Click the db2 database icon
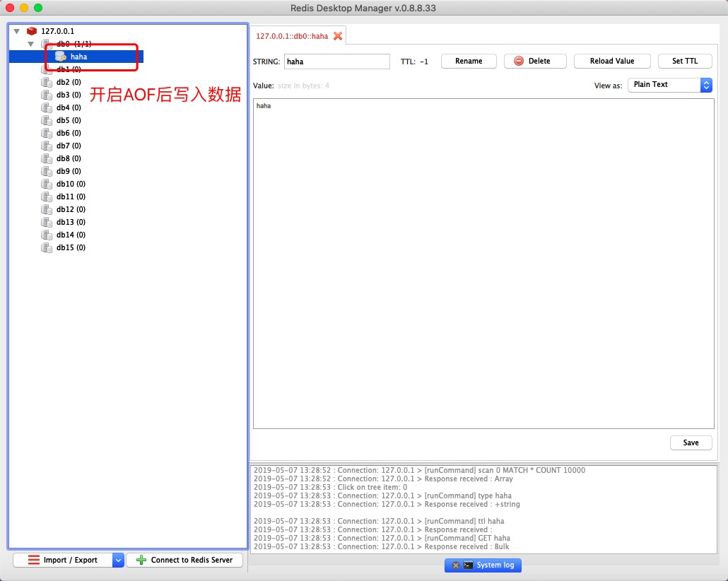728x581 pixels. click(x=47, y=82)
